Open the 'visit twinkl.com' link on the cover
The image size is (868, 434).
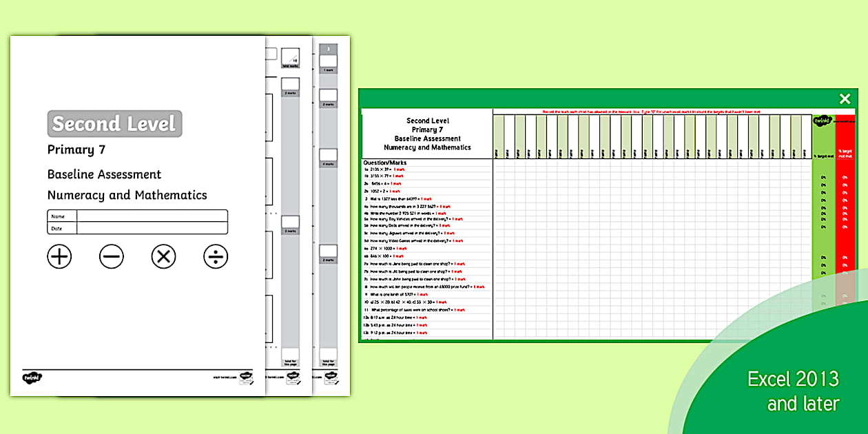click(x=224, y=376)
